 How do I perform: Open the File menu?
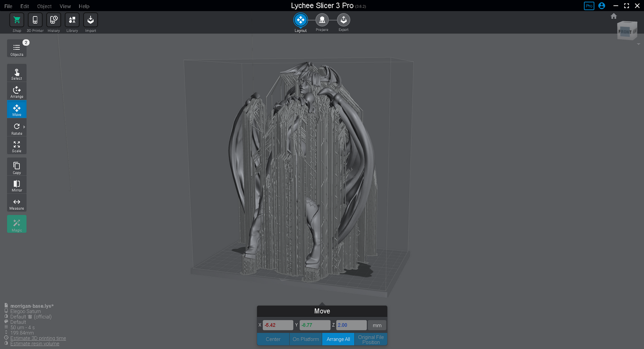tap(8, 6)
